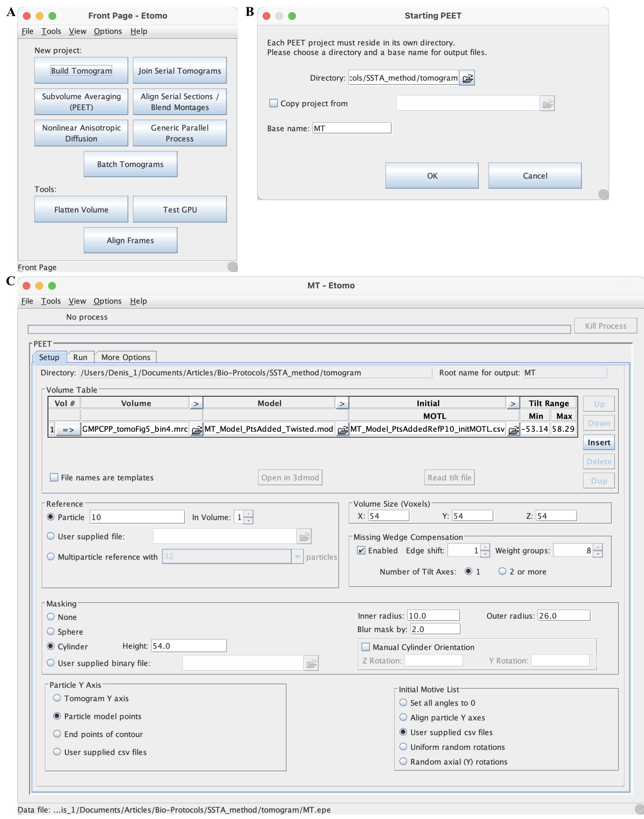
Task: Increase the Weight groups stepper
Action: [x=598, y=547]
